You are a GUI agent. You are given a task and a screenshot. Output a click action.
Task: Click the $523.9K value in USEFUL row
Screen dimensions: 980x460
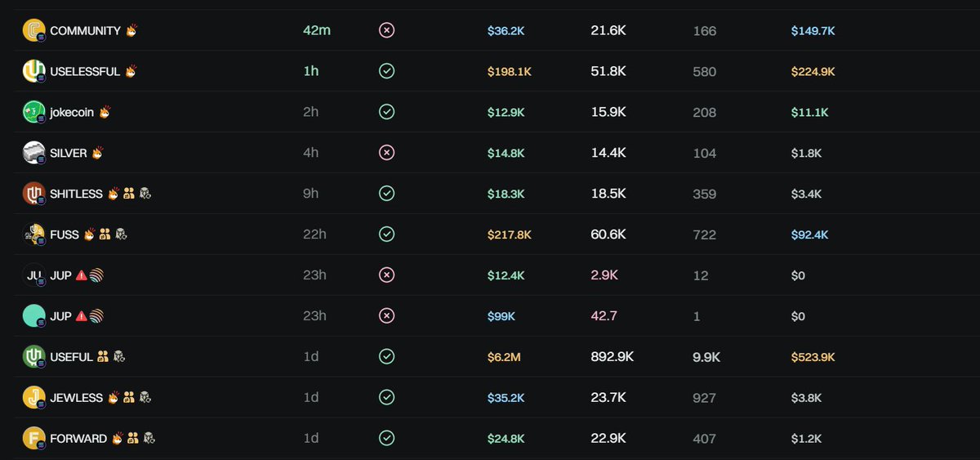click(813, 357)
